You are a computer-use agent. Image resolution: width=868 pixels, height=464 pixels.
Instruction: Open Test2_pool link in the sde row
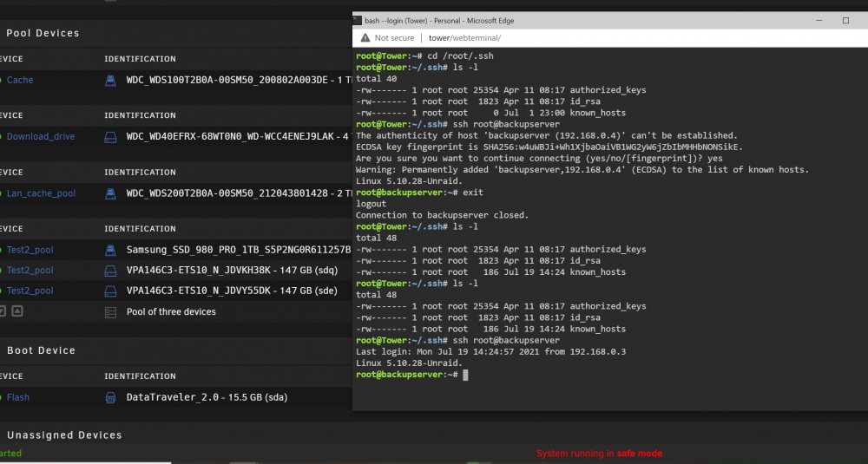pyautogui.click(x=30, y=291)
